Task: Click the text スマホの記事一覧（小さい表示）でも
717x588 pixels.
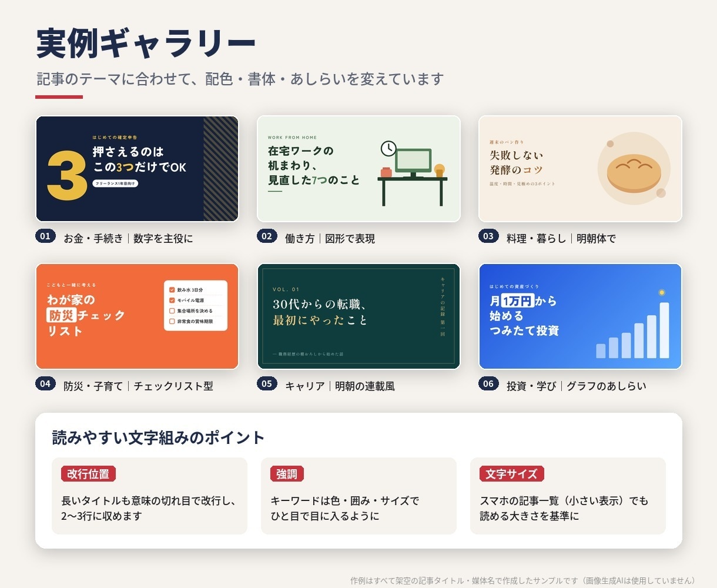Action: pos(564,501)
